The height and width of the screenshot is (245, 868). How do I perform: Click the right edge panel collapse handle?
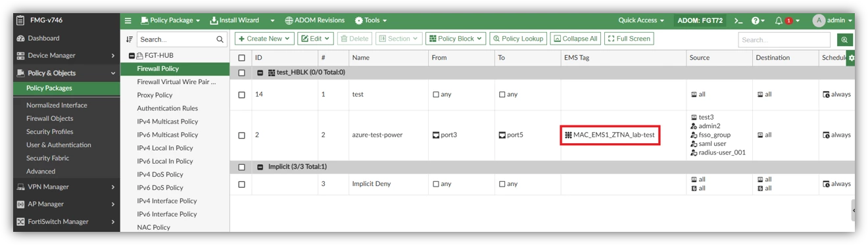pos(854,210)
